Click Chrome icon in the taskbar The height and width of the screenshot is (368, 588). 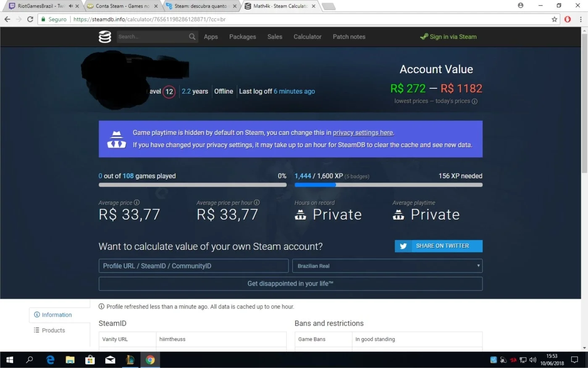click(150, 360)
